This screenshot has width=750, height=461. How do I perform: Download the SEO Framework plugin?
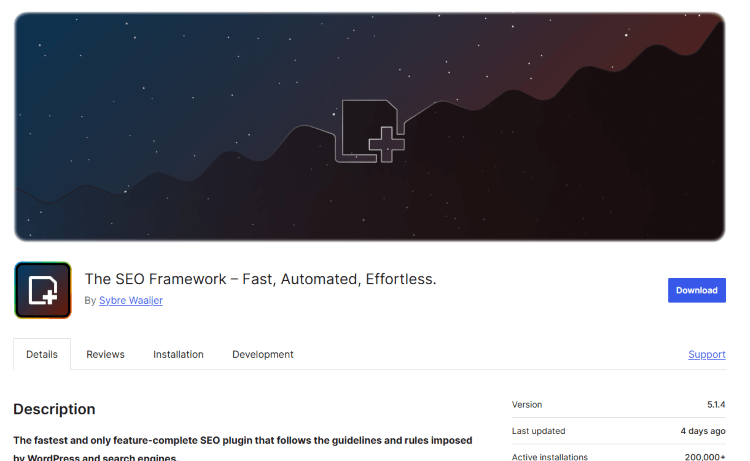pos(696,290)
